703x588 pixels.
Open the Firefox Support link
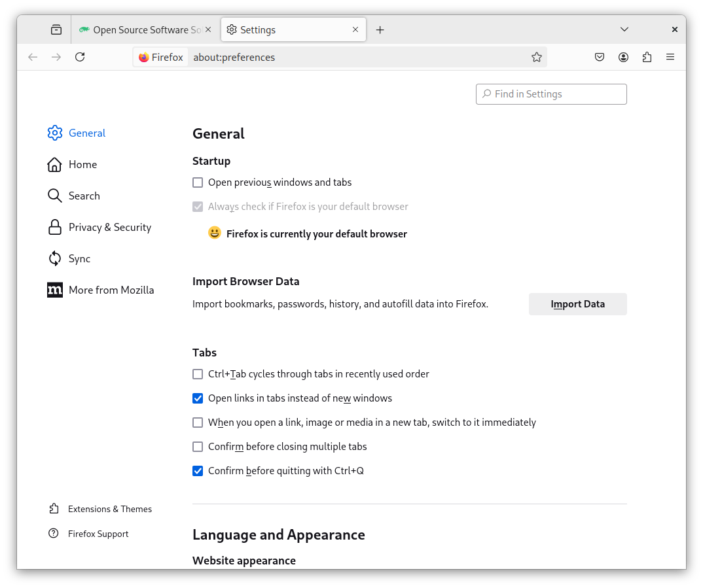(x=98, y=534)
